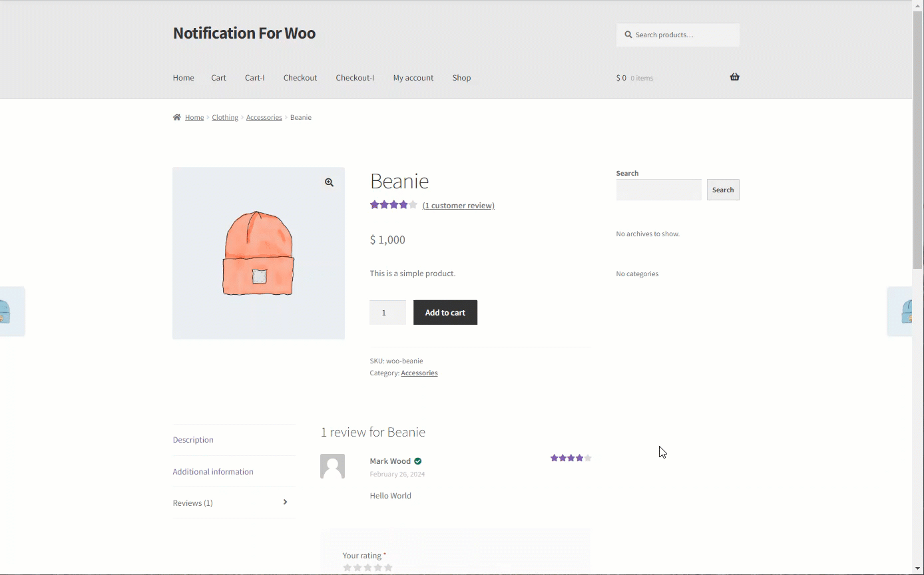Viewport: 924px width, 575px height.
Task: Click 'No archives to show.' text
Action: (x=648, y=234)
